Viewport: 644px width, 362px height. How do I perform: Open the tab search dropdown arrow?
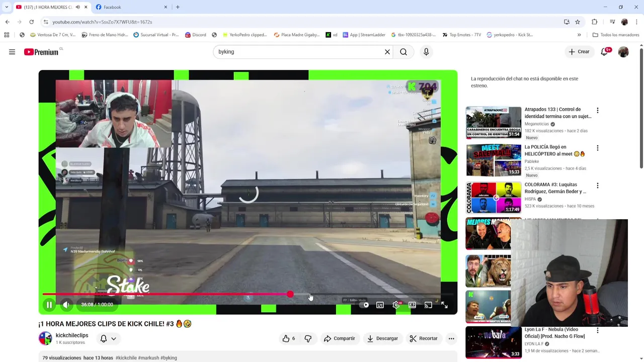(6, 7)
